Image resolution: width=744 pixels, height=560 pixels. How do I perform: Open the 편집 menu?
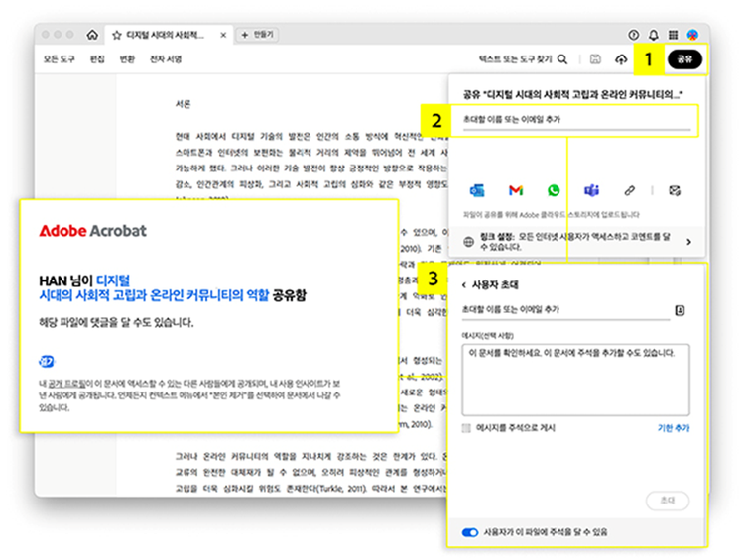(97, 59)
